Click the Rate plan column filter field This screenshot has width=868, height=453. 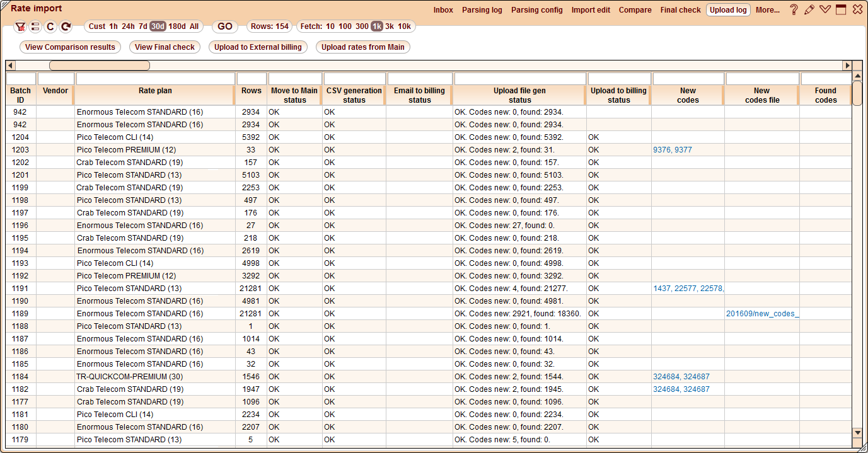(155, 77)
